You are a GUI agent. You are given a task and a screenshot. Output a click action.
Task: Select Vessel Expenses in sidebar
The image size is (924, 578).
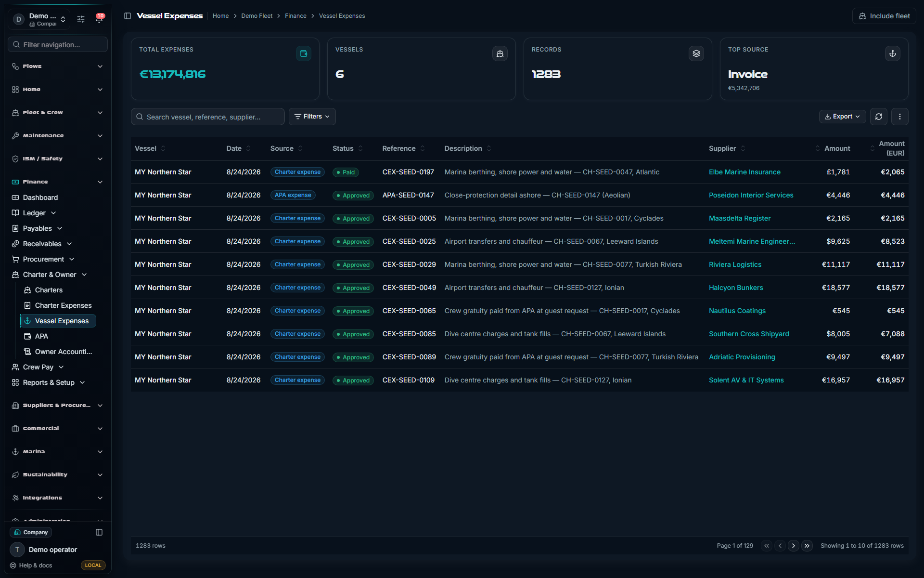click(x=58, y=321)
